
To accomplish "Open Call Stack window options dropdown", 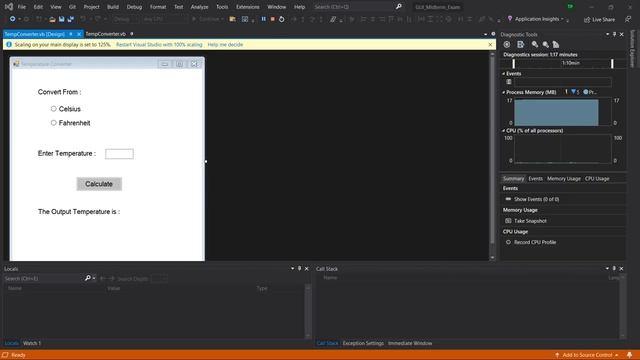I will 607,269.
